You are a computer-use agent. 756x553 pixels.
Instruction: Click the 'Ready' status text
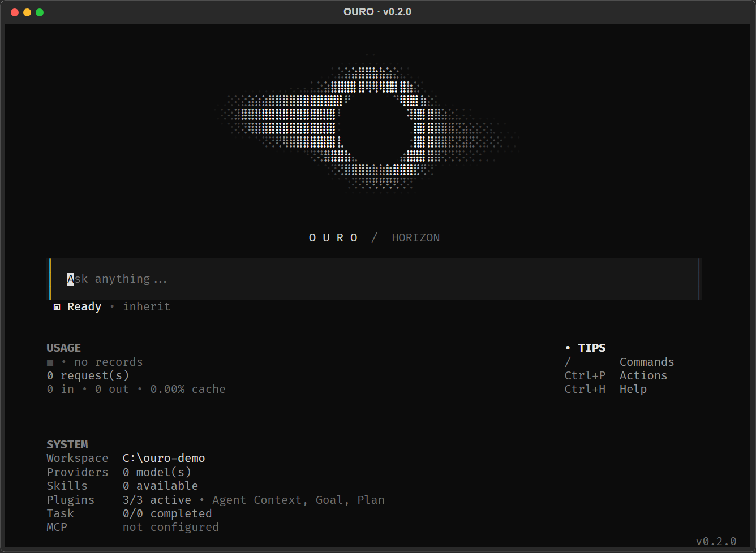[84, 306]
